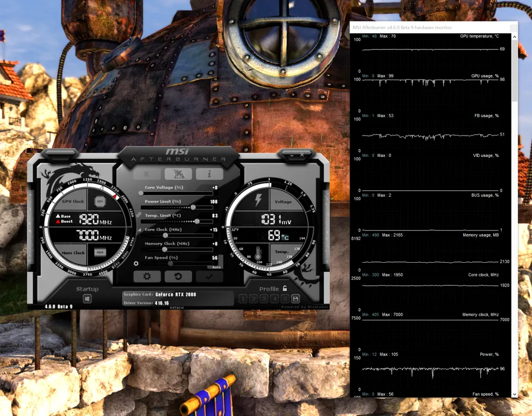Click the hardware monitor scrollbar thumb
The height and width of the screenshot is (416, 532).
pos(514,71)
